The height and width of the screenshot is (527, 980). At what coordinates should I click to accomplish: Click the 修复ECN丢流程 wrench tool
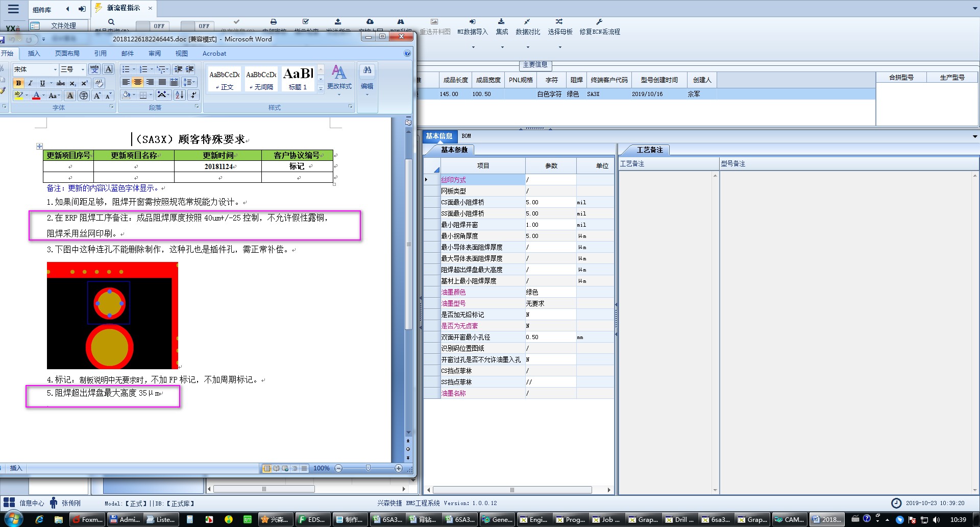[599, 27]
